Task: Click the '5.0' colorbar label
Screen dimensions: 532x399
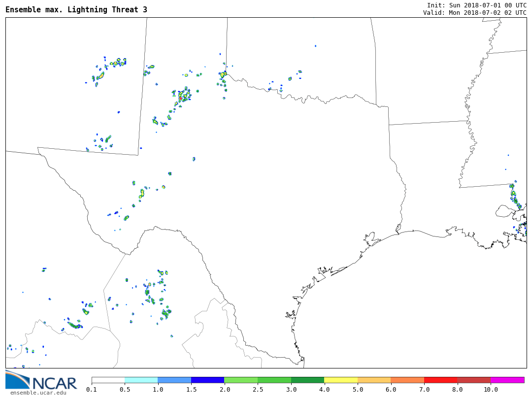Action: [358, 390]
